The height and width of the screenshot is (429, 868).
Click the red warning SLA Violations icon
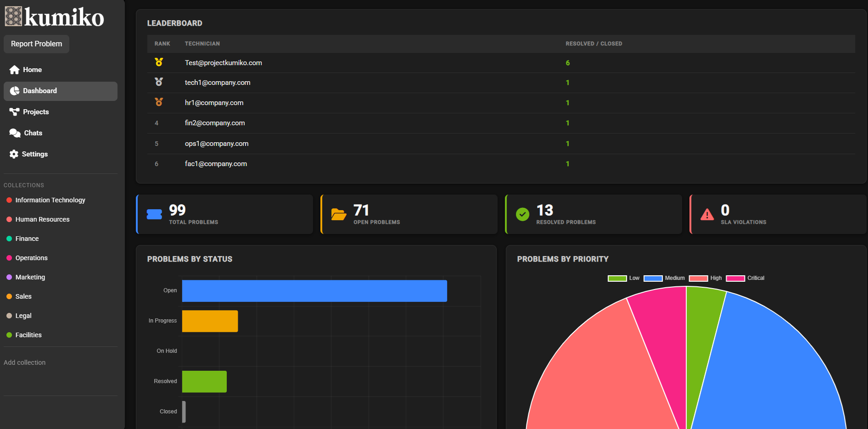click(x=707, y=214)
